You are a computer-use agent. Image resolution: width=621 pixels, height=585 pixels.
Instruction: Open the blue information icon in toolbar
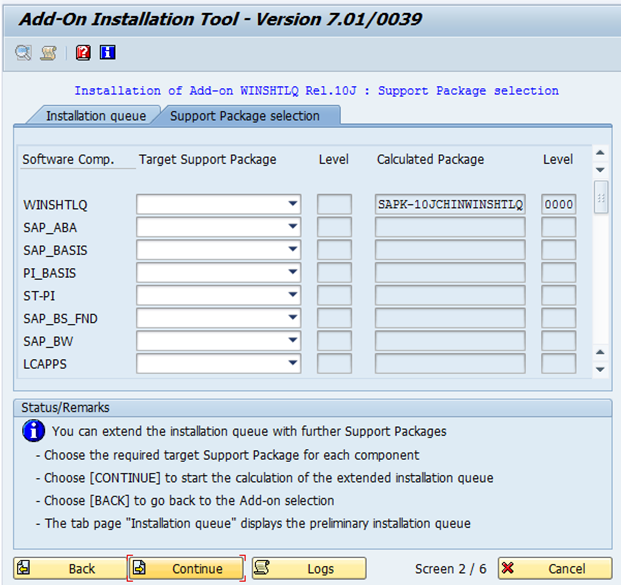(x=108, y=52)
